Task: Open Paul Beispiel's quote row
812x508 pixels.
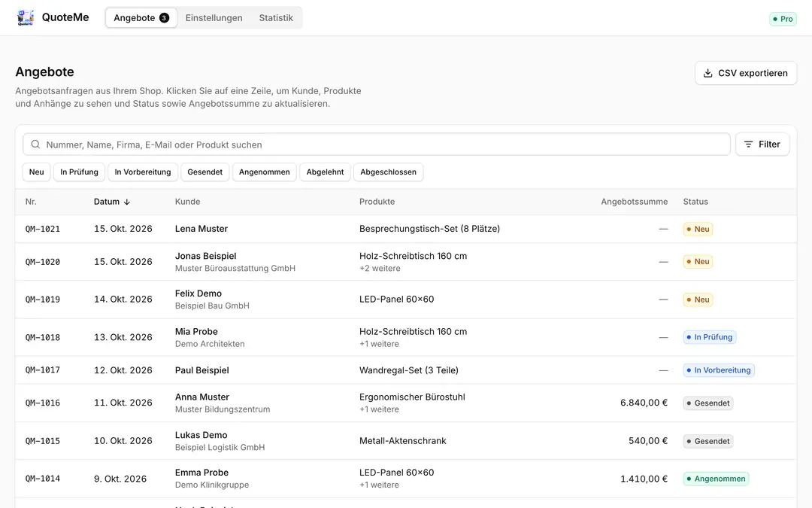Action: 406,370
